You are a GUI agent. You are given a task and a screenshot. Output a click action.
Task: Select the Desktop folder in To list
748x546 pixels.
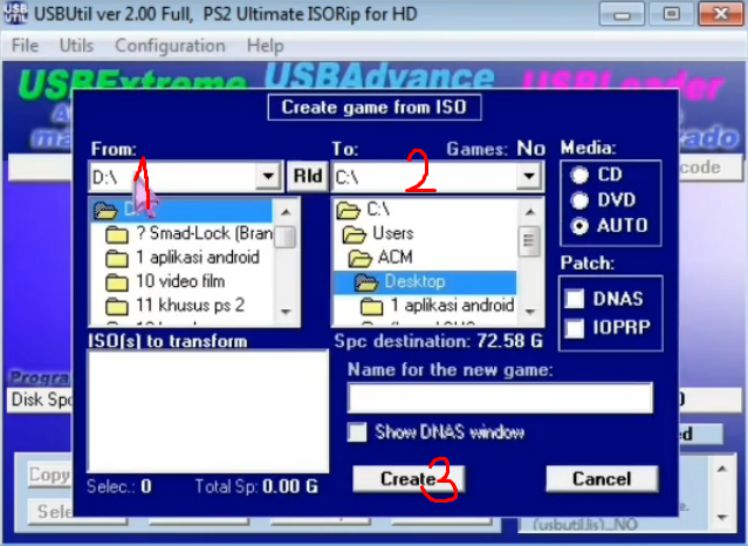pyautogui.click(x=425, y=281)
